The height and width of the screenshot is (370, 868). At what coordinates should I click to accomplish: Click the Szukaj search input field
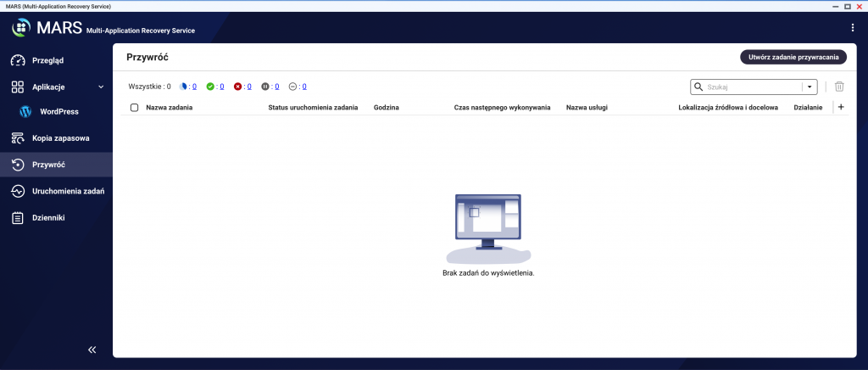point(751,87)
